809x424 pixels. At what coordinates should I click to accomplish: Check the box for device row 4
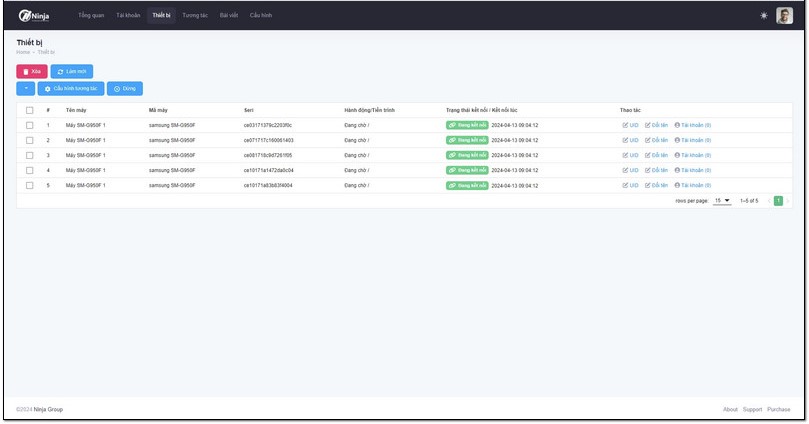[x=30, y=170]
